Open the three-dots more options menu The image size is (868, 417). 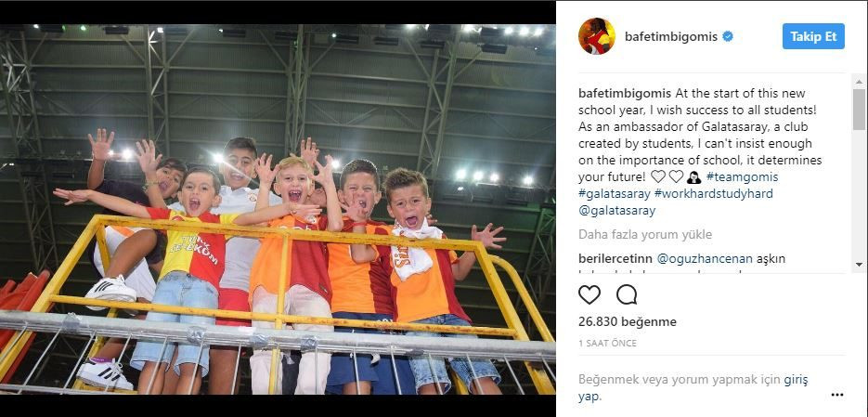(837, 395)
